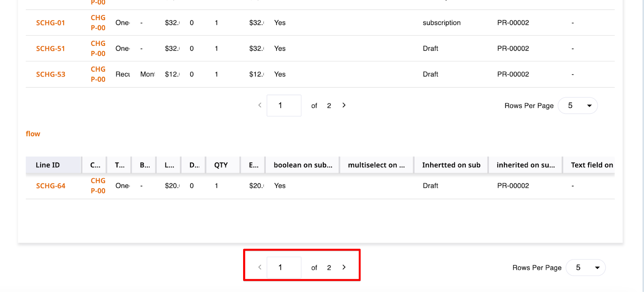
Task: Click the flow section heading link
Action: pos(33,134)
